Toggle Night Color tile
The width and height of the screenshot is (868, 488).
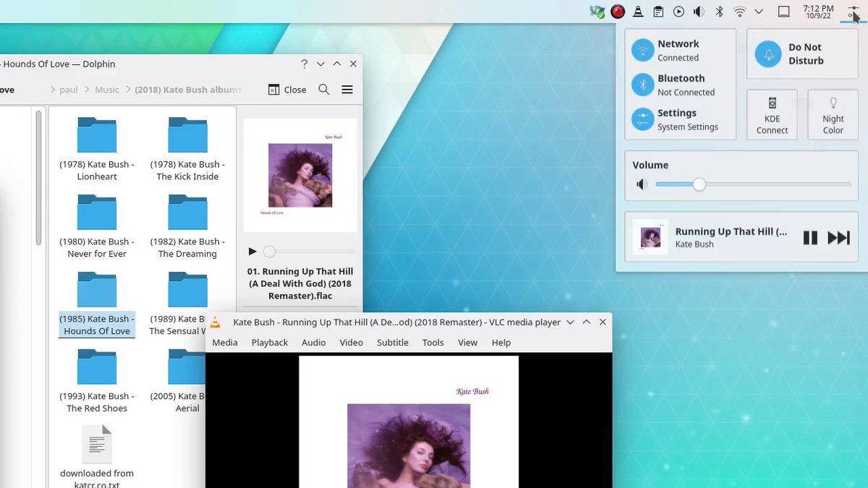[x=833, y=114]
